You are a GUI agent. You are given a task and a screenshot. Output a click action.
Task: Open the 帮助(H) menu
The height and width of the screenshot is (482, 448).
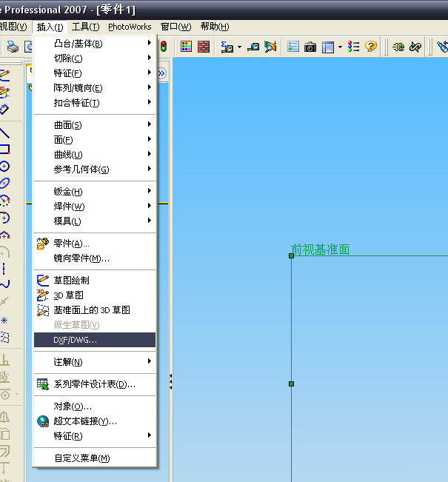pos(215,27)
